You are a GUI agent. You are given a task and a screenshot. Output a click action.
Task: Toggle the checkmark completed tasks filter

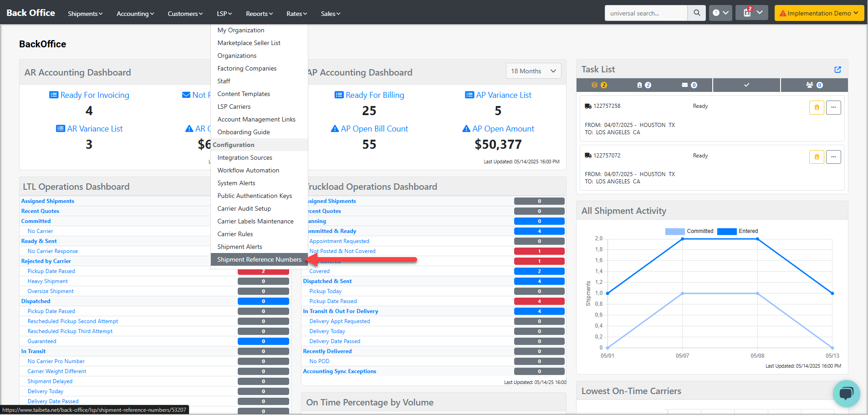[746, 85]
